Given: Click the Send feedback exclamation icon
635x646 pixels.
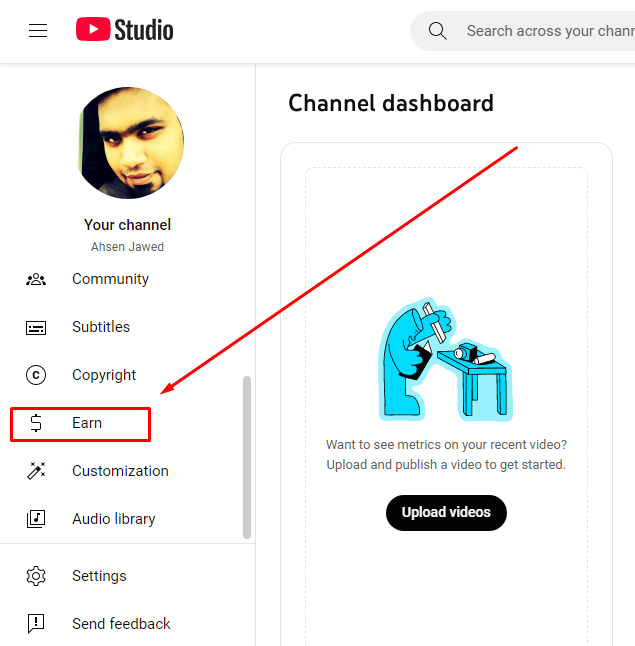Looking at the screenshot, I should pos(36,623).
